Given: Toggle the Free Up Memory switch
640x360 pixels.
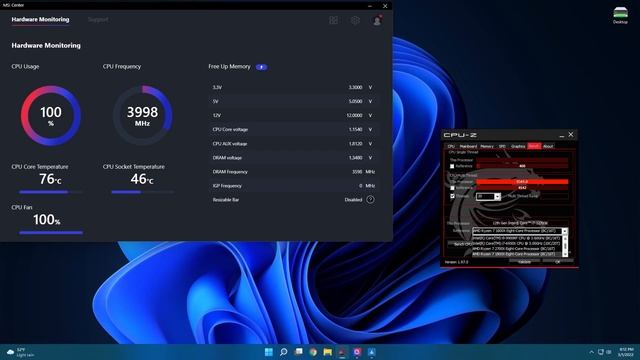Looking at the screenshot, I should coord(262,67).
